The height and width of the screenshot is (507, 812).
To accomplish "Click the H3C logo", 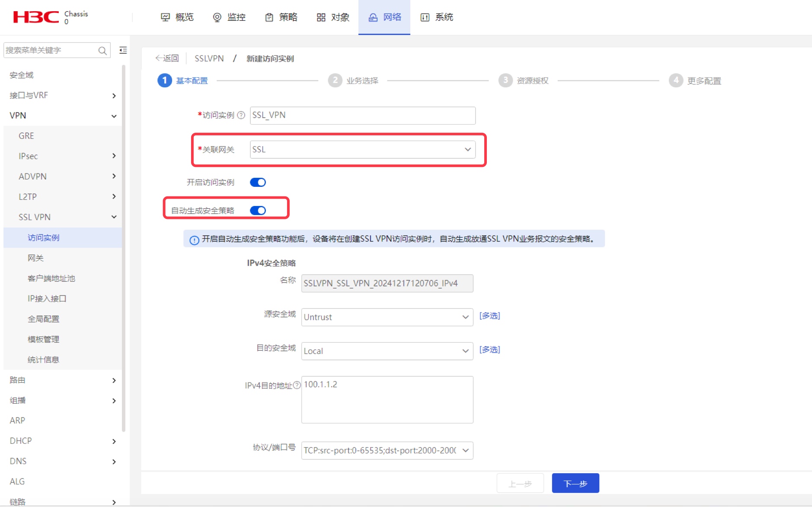I will pyautogui.click(x=36, y=17).
